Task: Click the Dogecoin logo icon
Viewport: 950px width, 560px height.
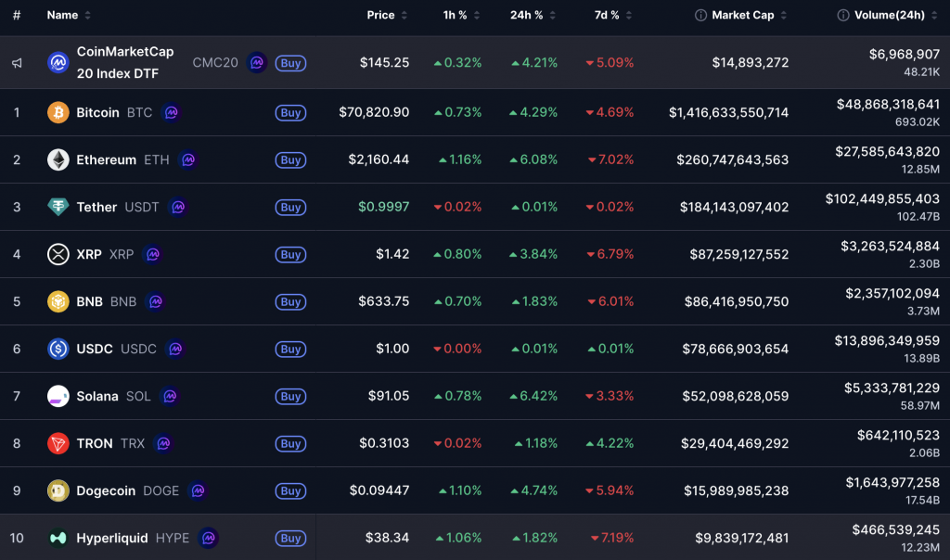Action: point(58,490)
